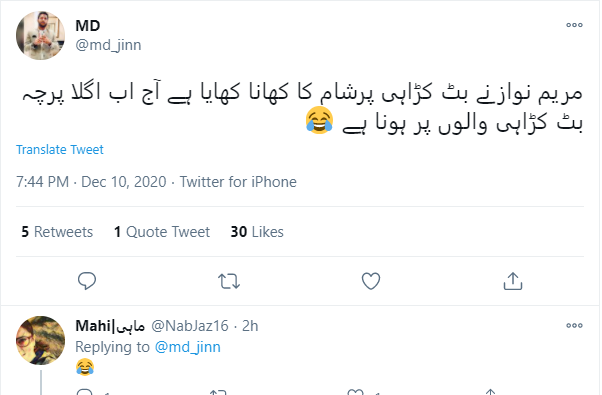Open more options on MD's tweet
The image size is (602, 395).
pos(574,25)
